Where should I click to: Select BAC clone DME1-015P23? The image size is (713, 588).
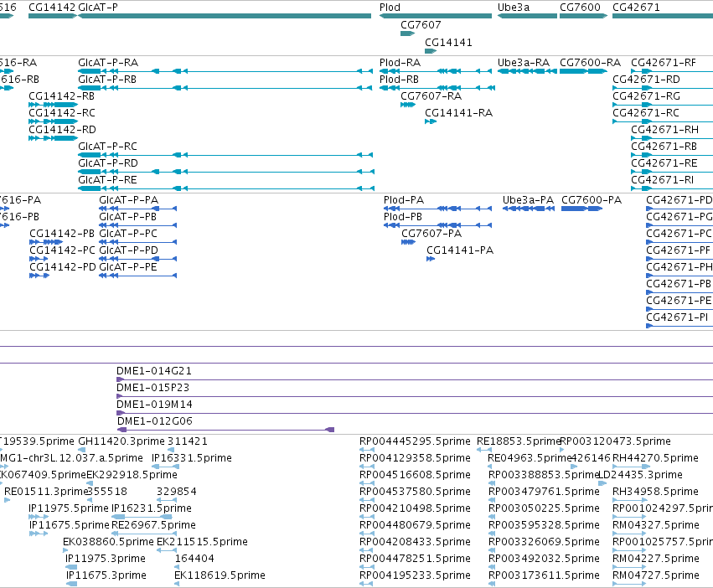click(x=415, y=396)
